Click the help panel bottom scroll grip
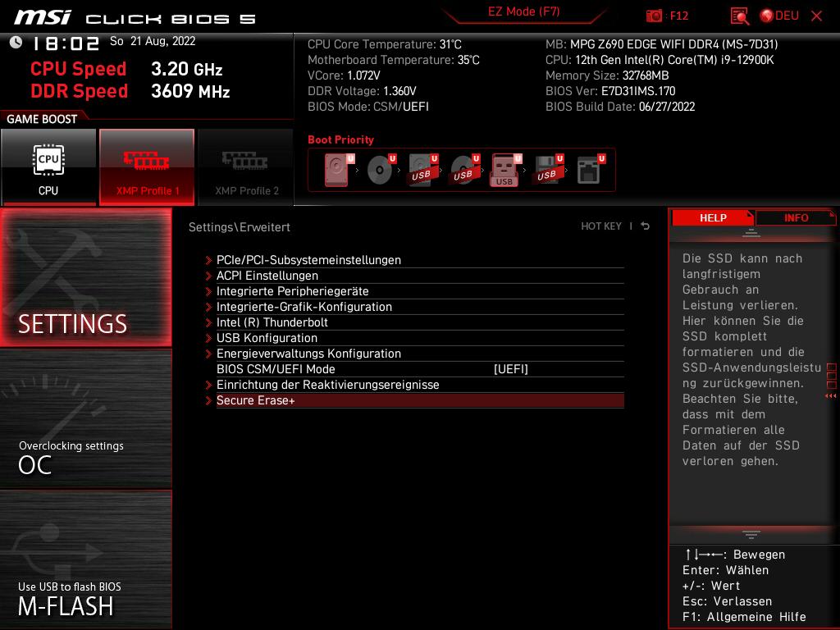 [x=751, y=535]
